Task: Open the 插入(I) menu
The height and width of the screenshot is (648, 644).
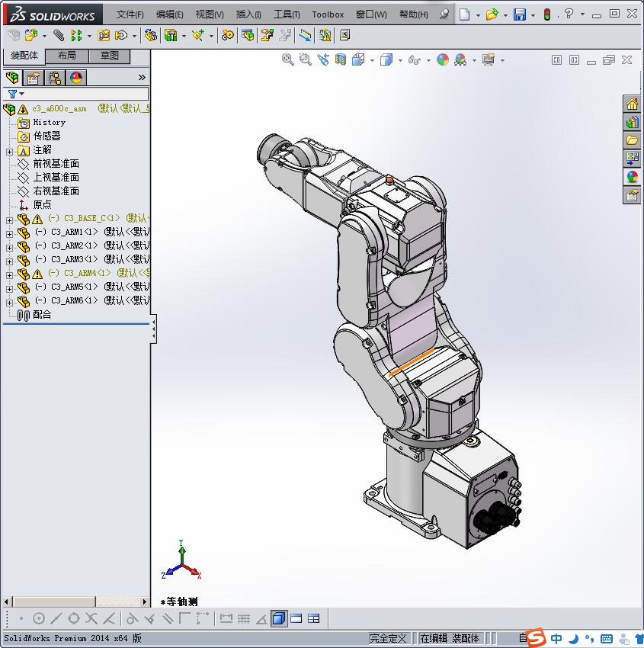Action: click(x=248, y=14)
